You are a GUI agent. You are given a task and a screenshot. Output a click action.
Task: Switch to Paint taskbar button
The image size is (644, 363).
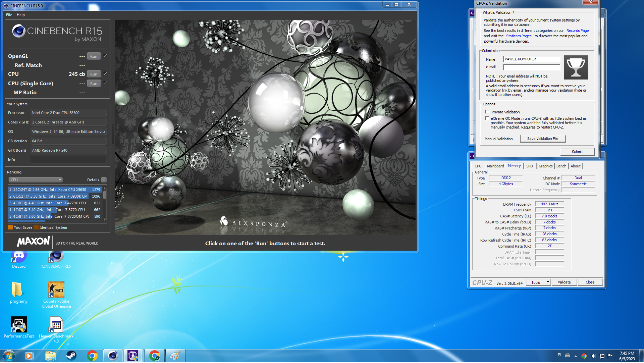175,356
